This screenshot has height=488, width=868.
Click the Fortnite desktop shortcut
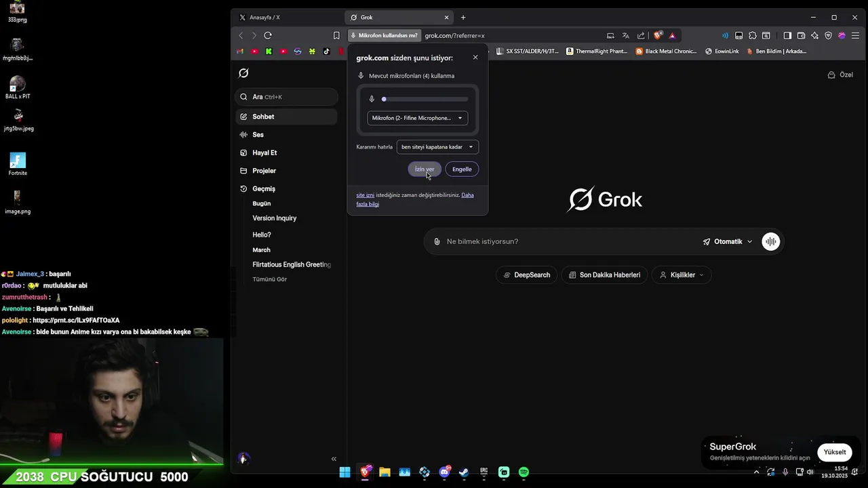point(18,164)
